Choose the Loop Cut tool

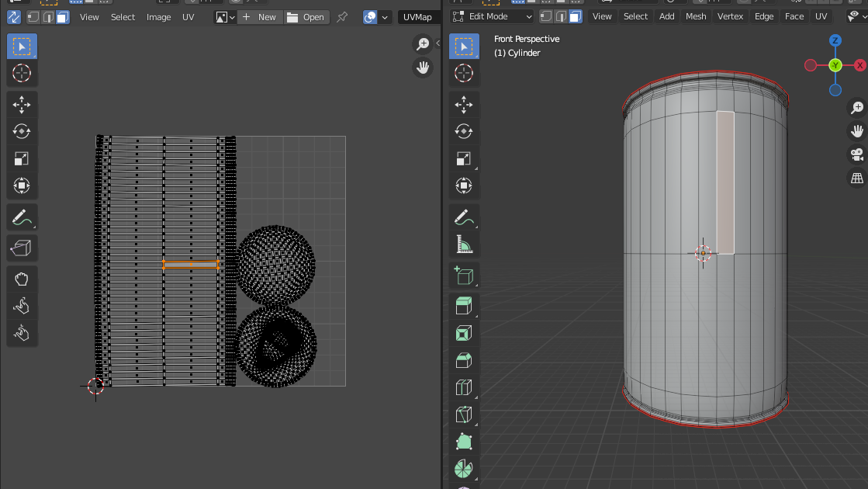pyautogui.click(x=464, y=387)
